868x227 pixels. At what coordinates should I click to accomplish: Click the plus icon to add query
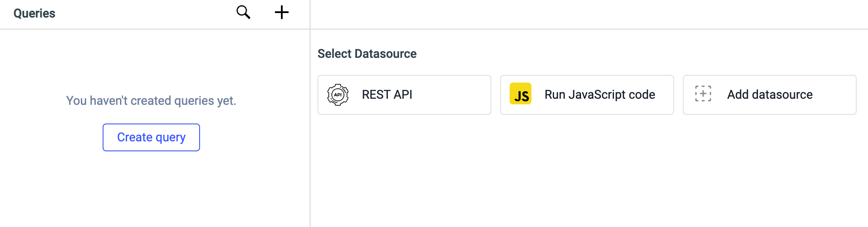pyautogui.click(x=282, y=12)
